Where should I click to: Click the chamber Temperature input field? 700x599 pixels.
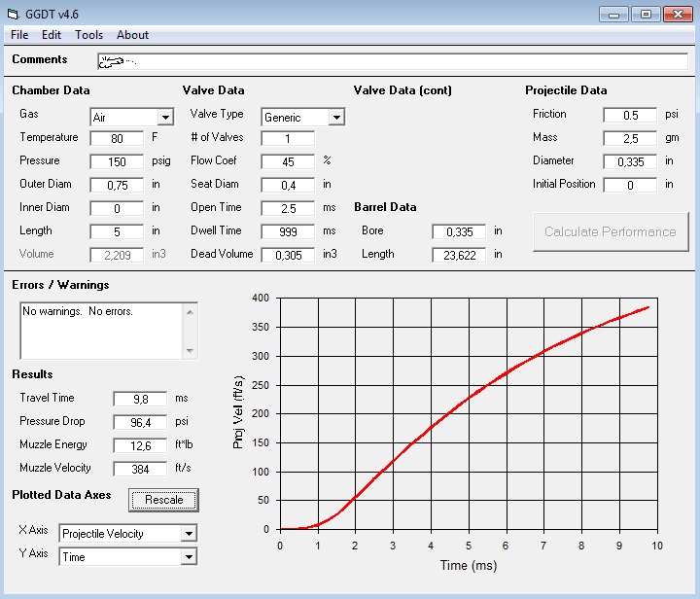[x=117, y=139]
